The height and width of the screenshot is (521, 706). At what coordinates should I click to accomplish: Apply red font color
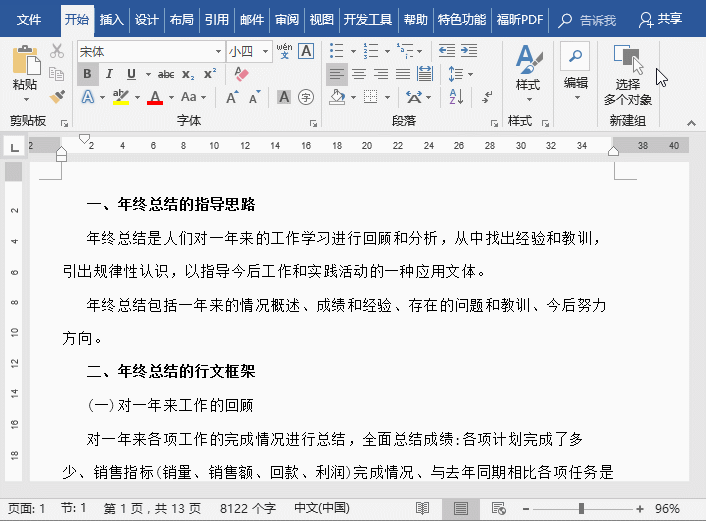155,97
